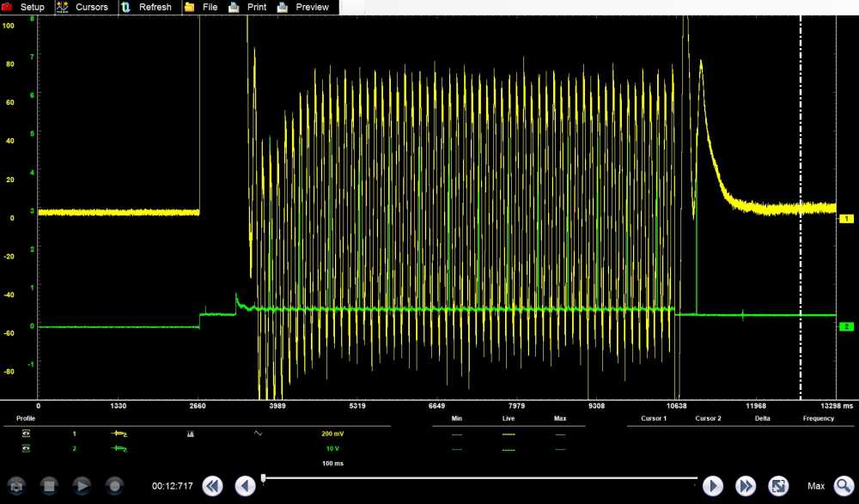Click the yellow channel 1 probe icon

[119, 434]
